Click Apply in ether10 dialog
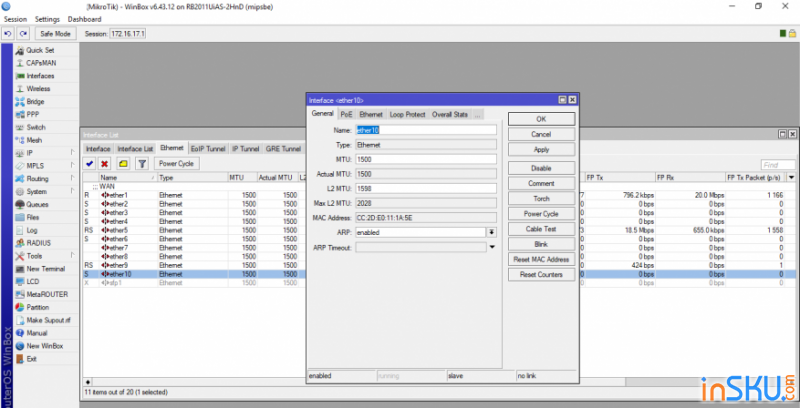The image size is (800, 408). (x=541, y=149)
